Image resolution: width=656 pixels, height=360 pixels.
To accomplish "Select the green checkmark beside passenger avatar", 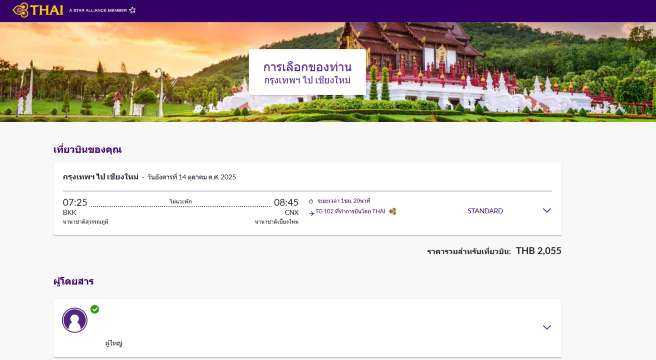I will (95, 309).
